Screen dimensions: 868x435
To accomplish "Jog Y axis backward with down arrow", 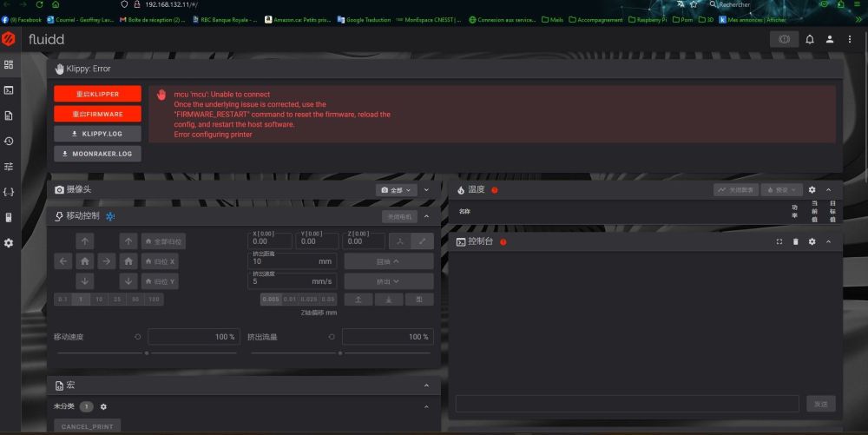I will (x=85, y=281).
